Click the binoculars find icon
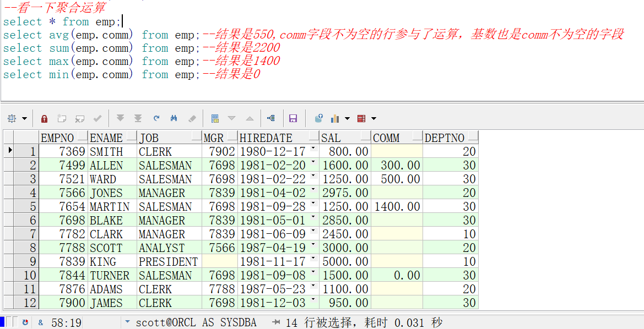 tap(175, 118)
